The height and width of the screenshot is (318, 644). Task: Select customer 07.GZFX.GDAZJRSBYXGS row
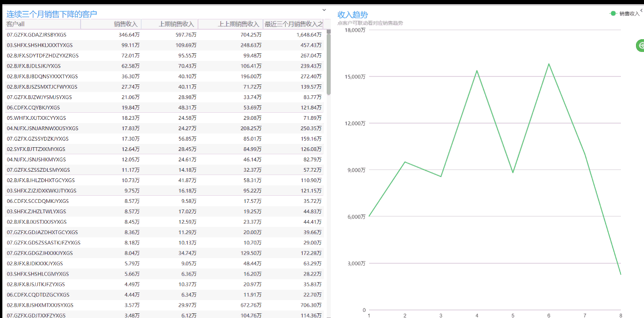tap(36, 35)
